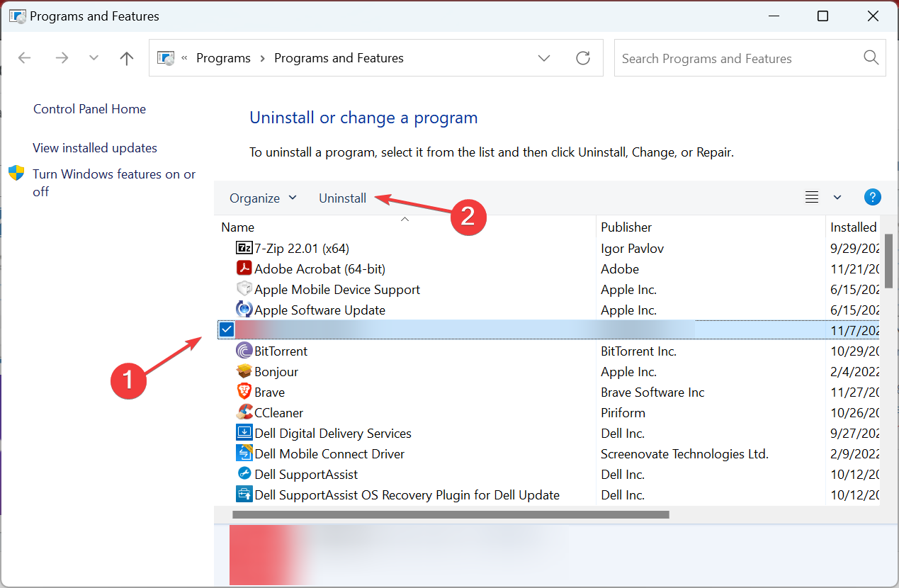899x588 pixels.
Task: Select the Adobe Acrobat (64-bit) entry
Action: [x=320, y=268]
